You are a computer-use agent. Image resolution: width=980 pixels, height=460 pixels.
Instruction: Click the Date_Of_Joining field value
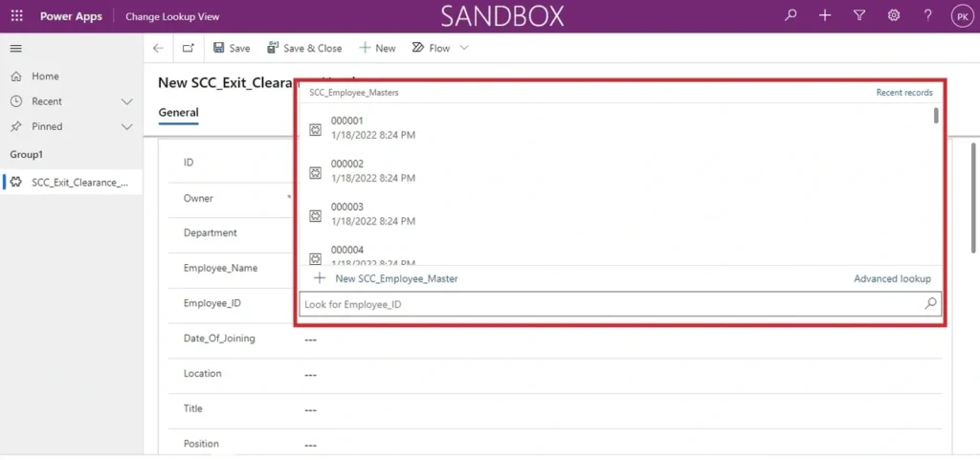tap(311, 340)
